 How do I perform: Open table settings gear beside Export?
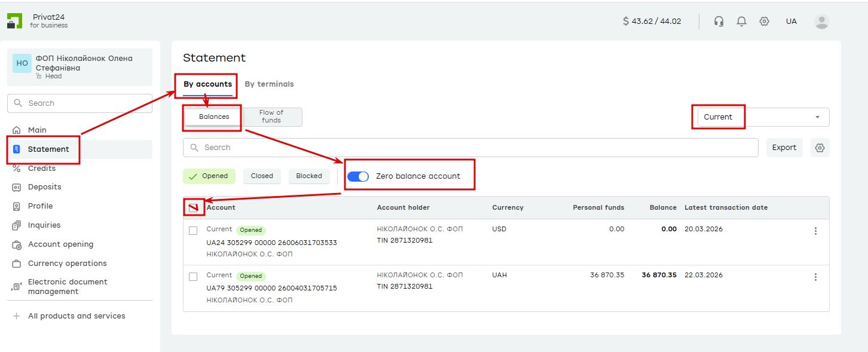[x=820, y=148]
